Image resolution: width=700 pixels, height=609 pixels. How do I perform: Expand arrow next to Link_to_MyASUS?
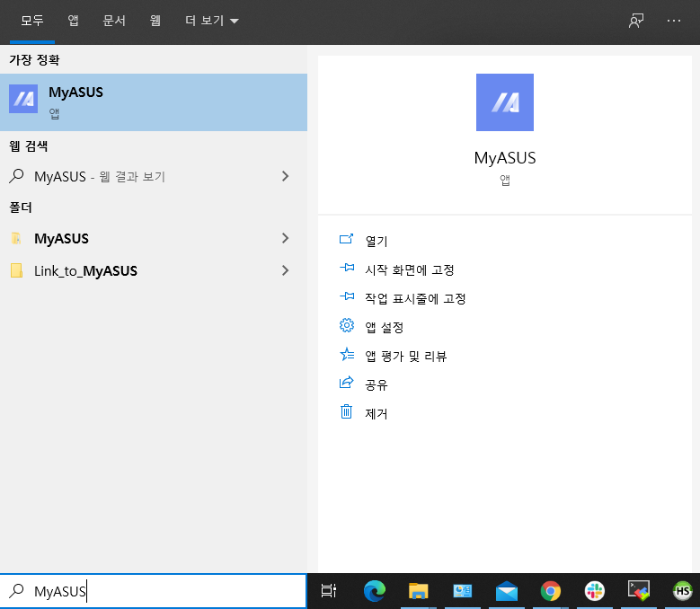(x=285, y=270)
